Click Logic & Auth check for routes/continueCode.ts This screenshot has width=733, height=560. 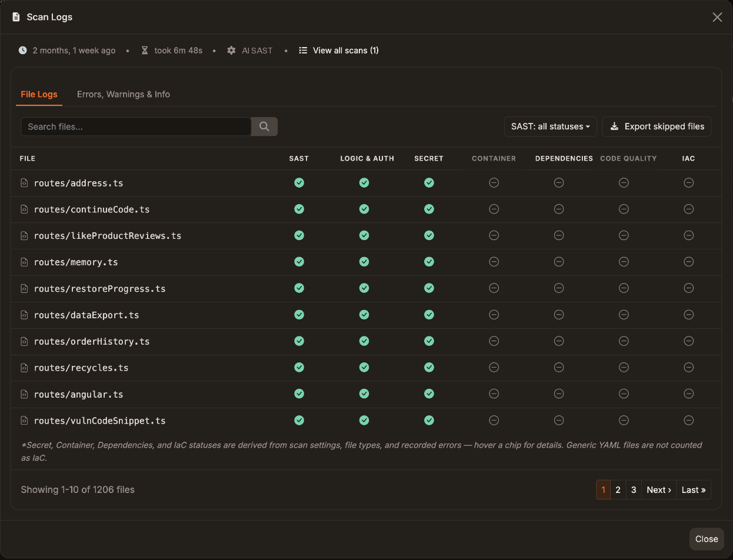click(364, 209)
